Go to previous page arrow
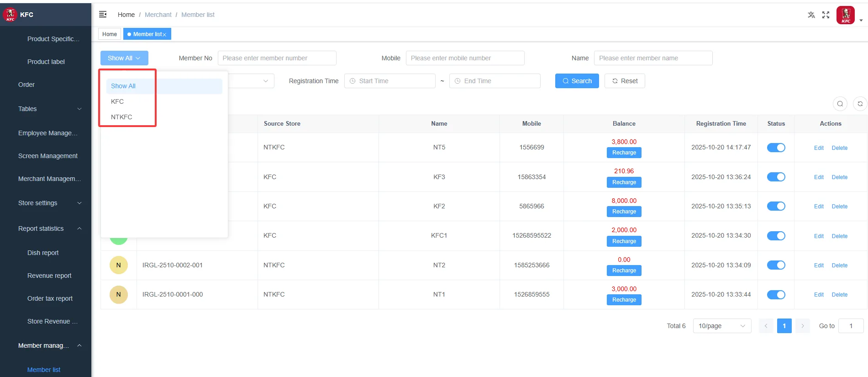Viewport: 868px width, 377px height. click(766, 326)
